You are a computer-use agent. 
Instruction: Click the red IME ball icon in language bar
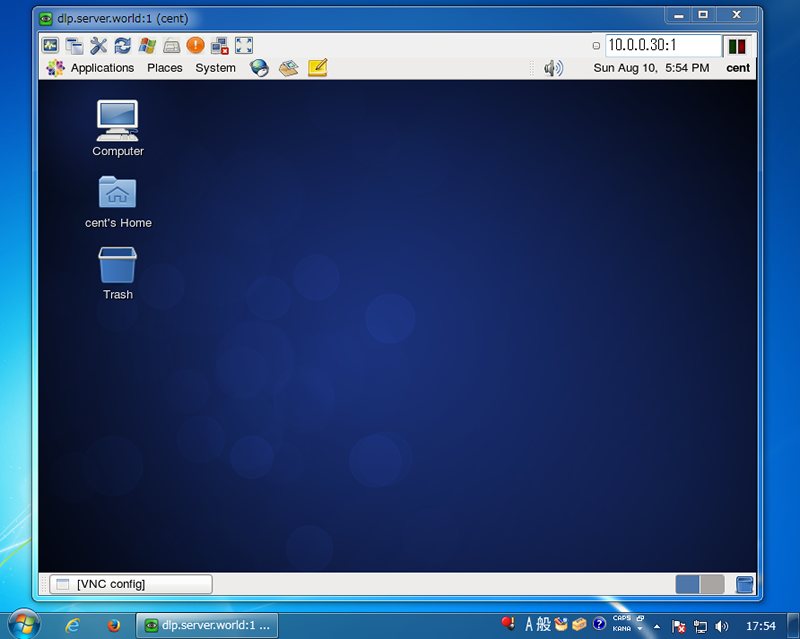coord(508,623)
